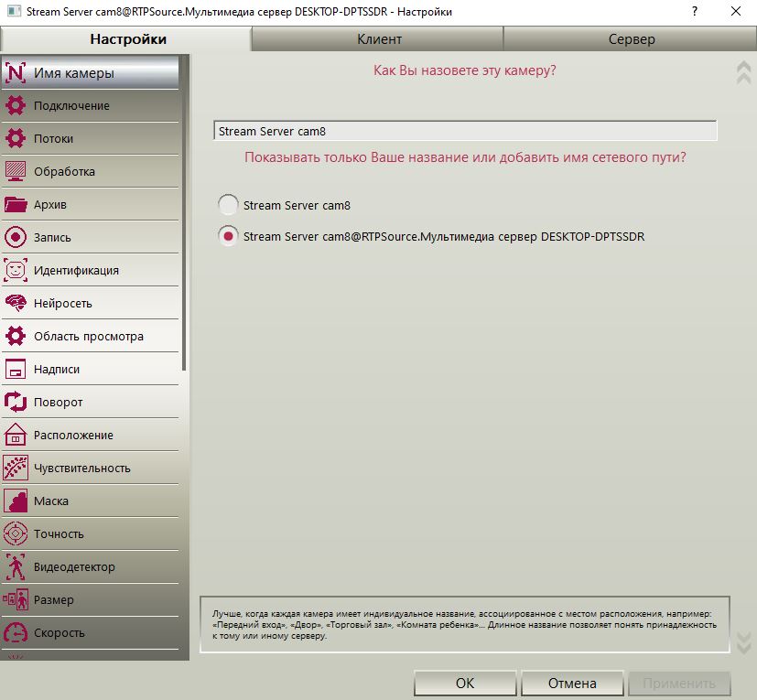The width and height of the screenshot is (757, 700).
Task: Click the app icon in title bar
Action: click(x=14, y=11)
